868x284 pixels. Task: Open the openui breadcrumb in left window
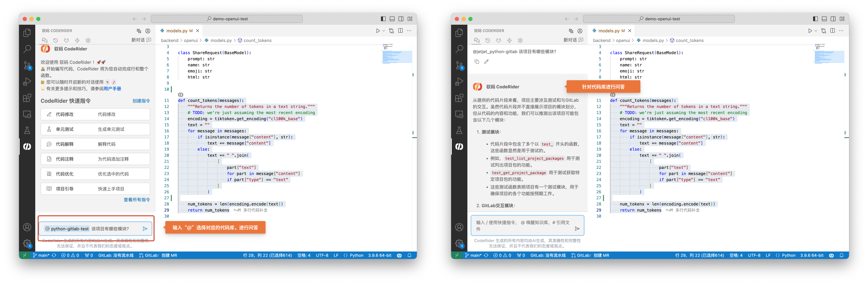coord(191,41)
